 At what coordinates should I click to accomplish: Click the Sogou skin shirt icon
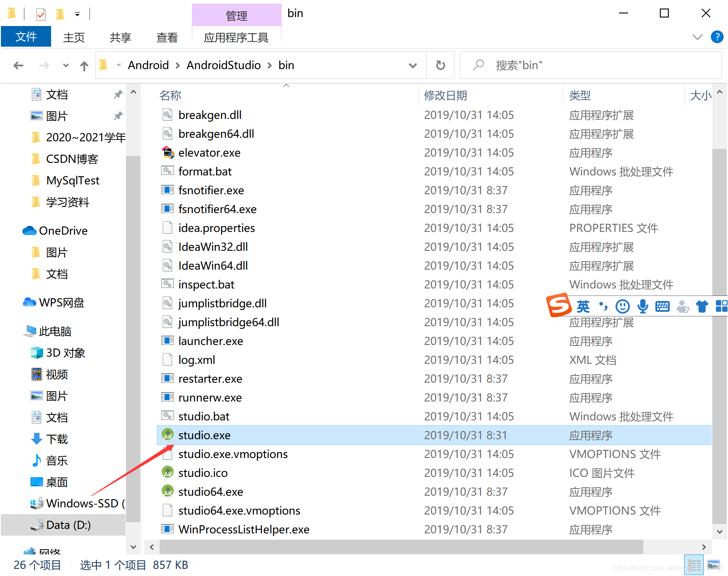(702, 306)
